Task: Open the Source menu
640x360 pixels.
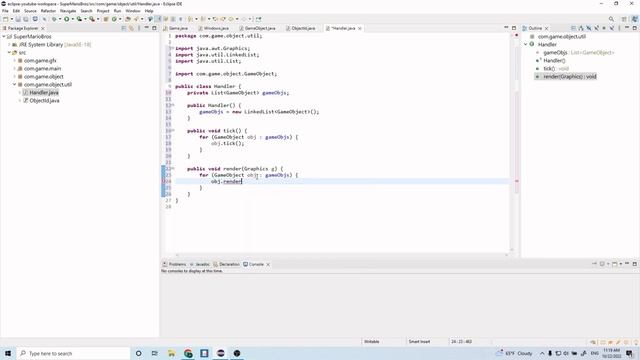Action: [x=30, y=11]
